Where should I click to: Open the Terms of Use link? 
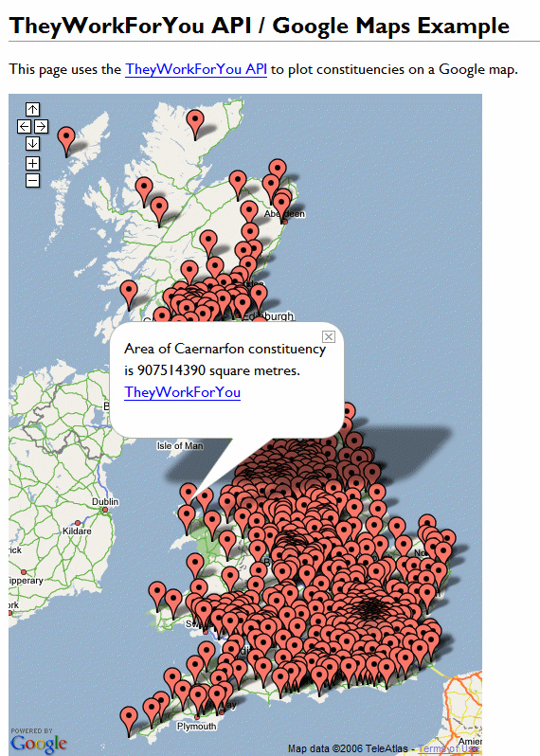coord(448,748)
